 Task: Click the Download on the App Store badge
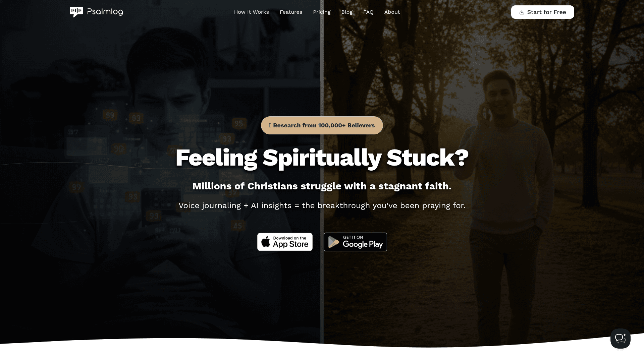285,242
